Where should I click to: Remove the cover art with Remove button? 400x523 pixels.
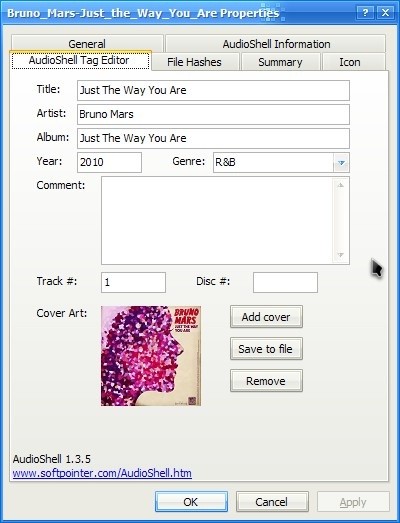tap(266, 381)
